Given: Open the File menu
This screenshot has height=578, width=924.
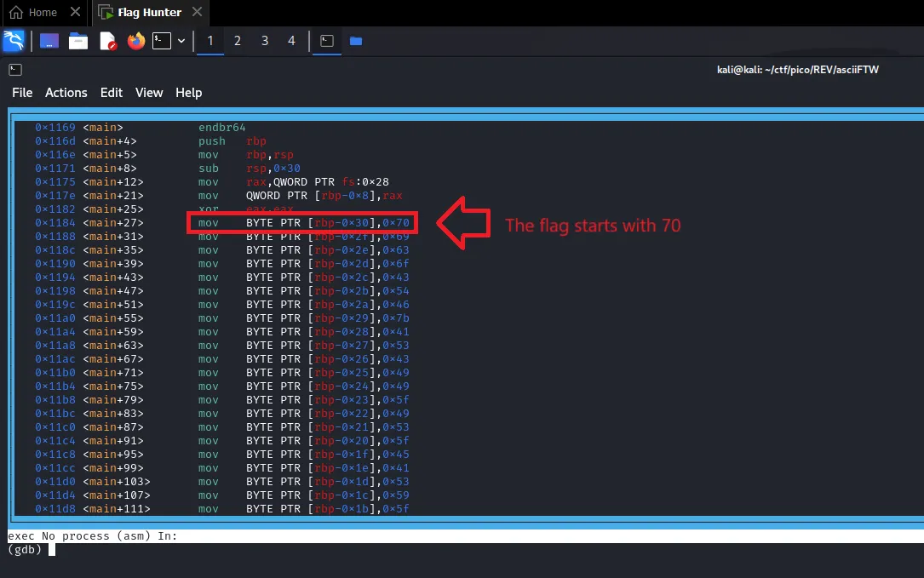Looking at the screenshot, I should pos(22,93).
